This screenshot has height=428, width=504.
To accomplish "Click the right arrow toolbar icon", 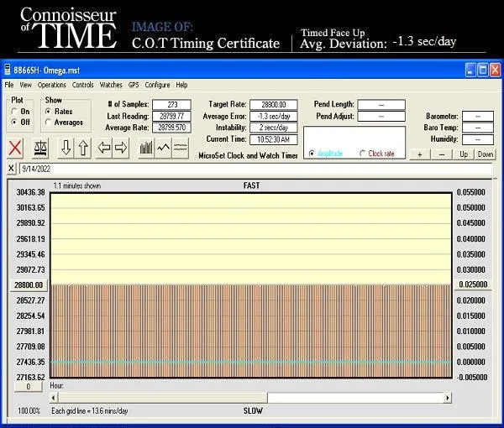I will [x=121, y=148].
